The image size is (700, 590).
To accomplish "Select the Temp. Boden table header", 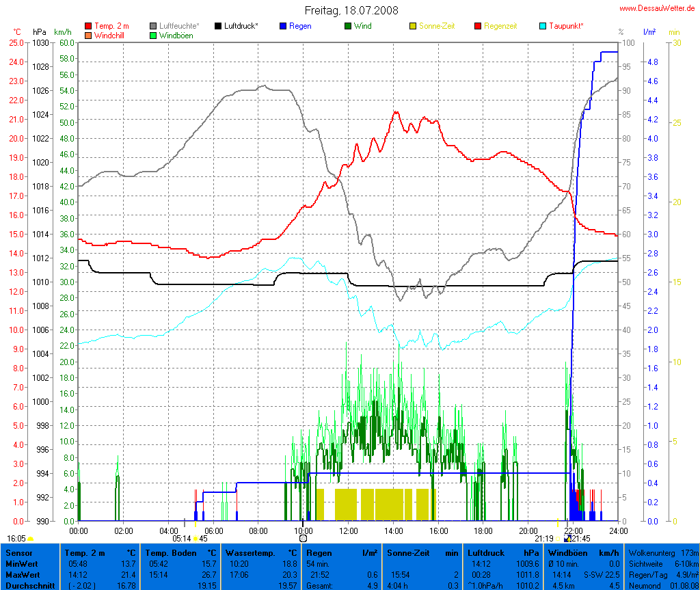I will click(180, 552).
